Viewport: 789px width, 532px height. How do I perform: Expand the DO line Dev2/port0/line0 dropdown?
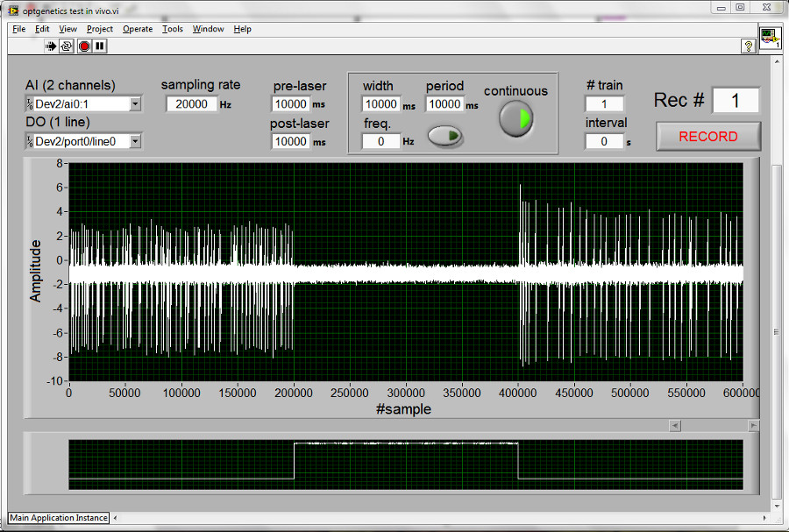(135, 141)
